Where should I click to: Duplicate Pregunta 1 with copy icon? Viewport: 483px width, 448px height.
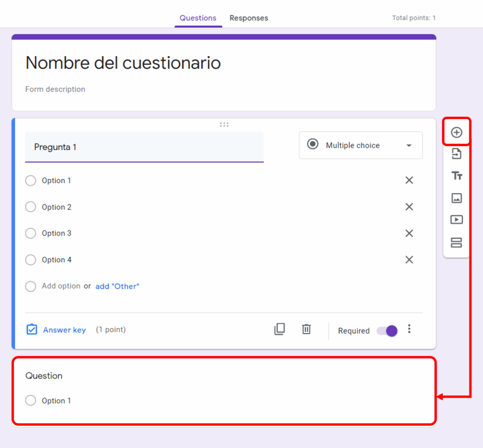coord(280,329)
